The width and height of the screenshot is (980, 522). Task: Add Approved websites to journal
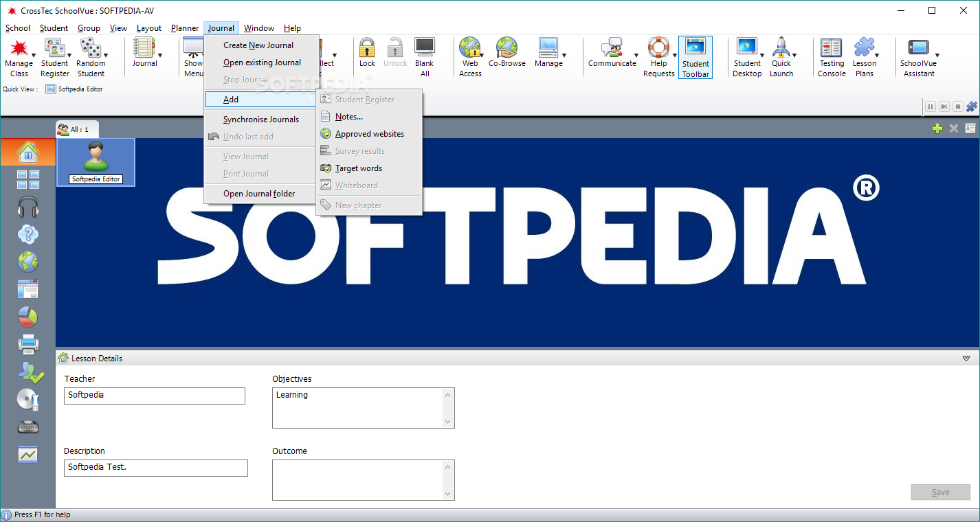(369, 134)
